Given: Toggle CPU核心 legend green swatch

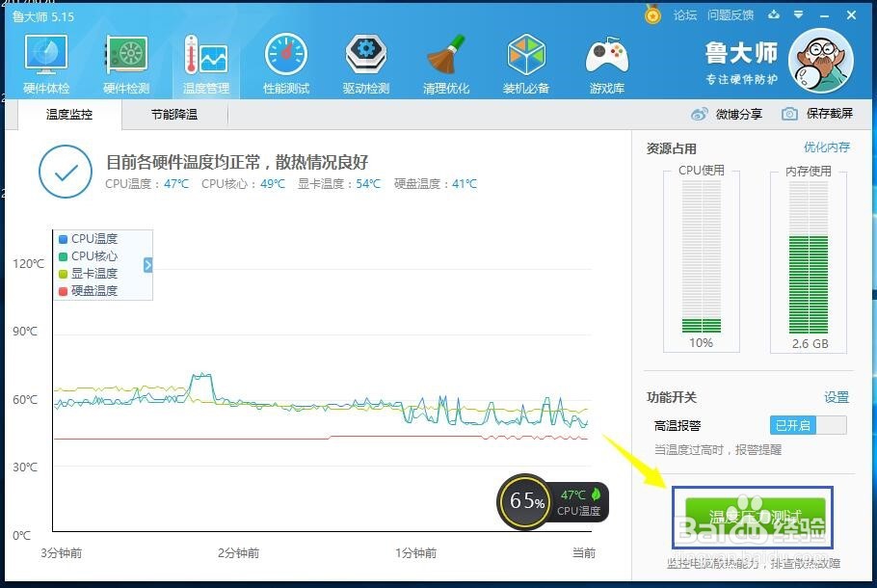Looking at the screenshot, I should tap(64, 256).
